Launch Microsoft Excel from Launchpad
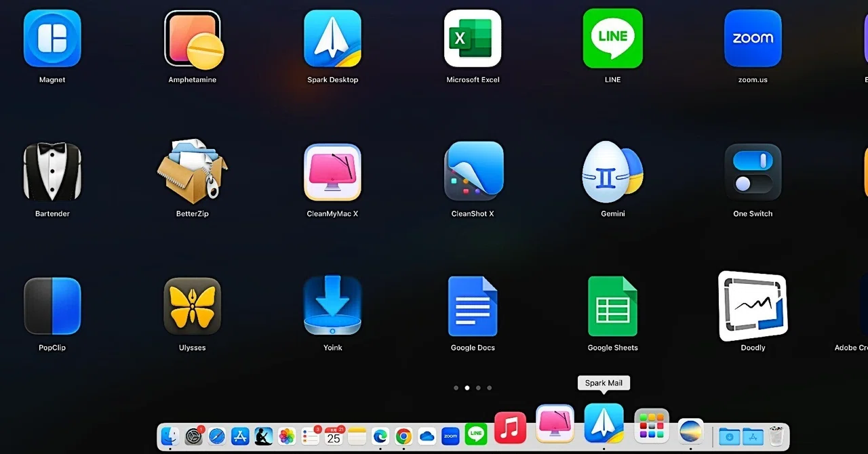 pos(473,39)
